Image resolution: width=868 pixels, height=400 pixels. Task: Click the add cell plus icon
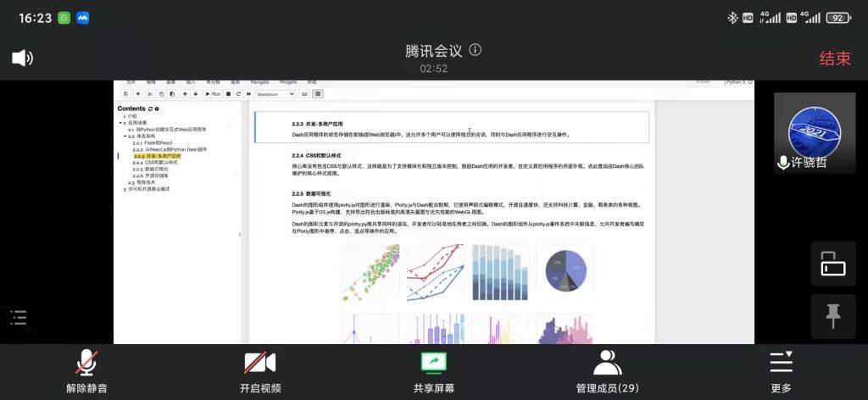137,94
